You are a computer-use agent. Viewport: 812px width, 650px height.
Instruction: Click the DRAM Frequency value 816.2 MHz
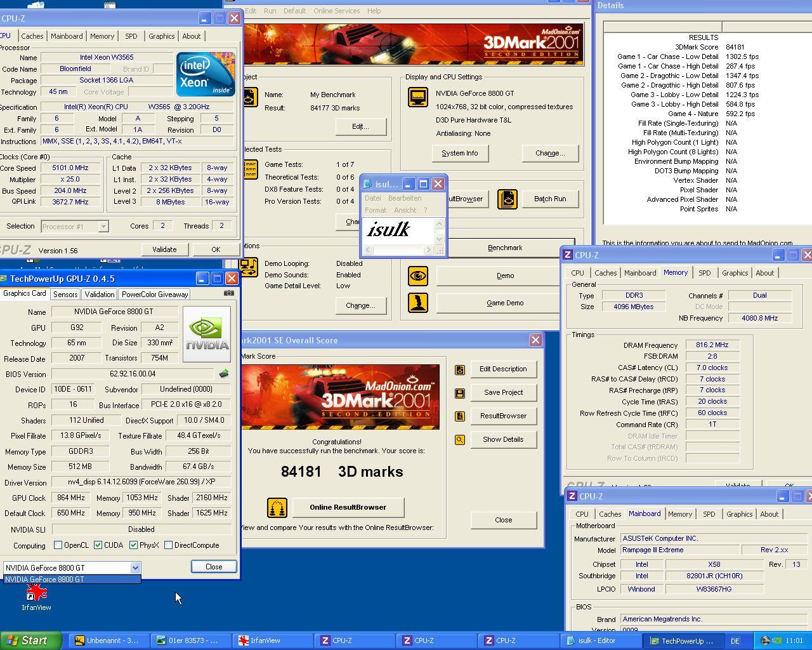(x=712, y=345)
